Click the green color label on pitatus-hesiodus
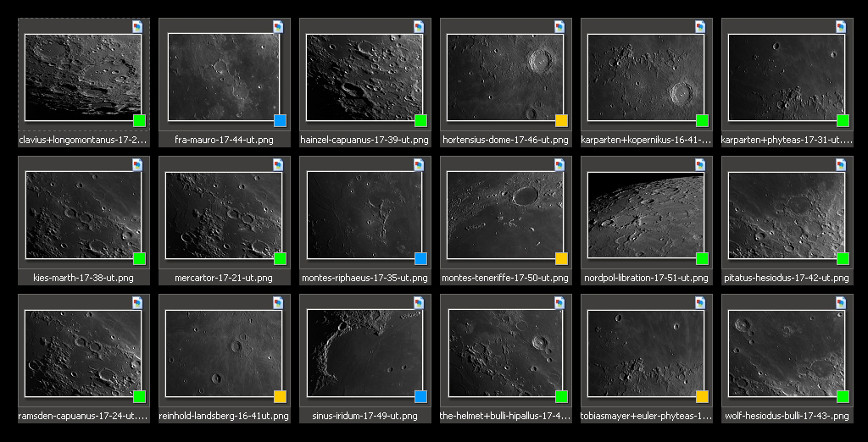This screenshot has height=442, width=868. point(843,258)
